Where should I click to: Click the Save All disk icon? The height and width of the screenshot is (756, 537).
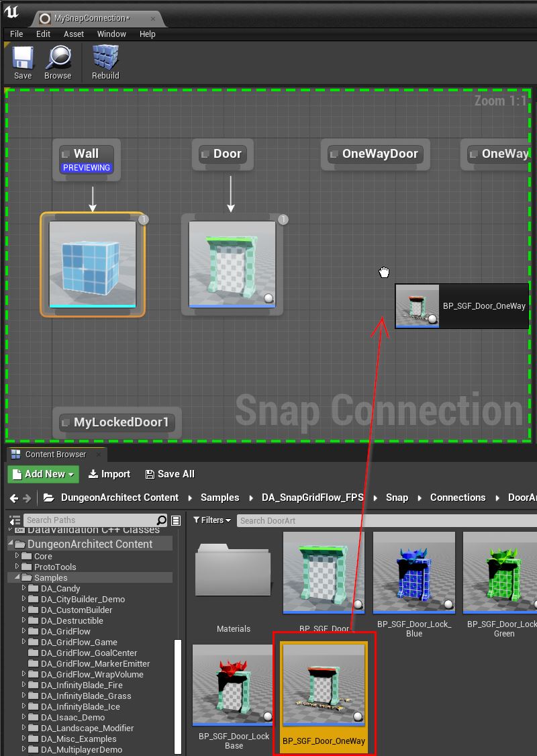150,475
